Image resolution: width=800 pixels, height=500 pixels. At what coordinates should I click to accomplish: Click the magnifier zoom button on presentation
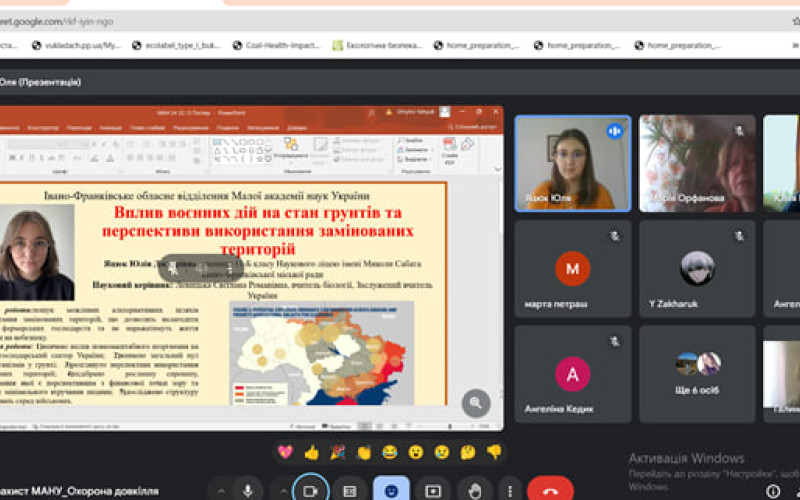[x=476, y=403]
